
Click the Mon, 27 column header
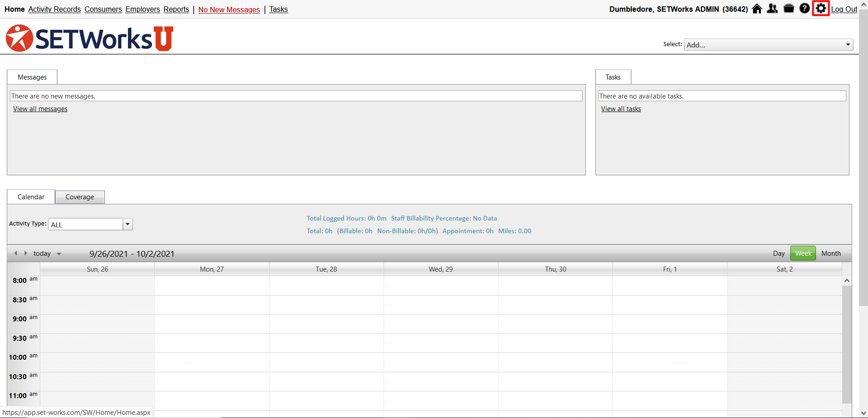click(212, 269)
